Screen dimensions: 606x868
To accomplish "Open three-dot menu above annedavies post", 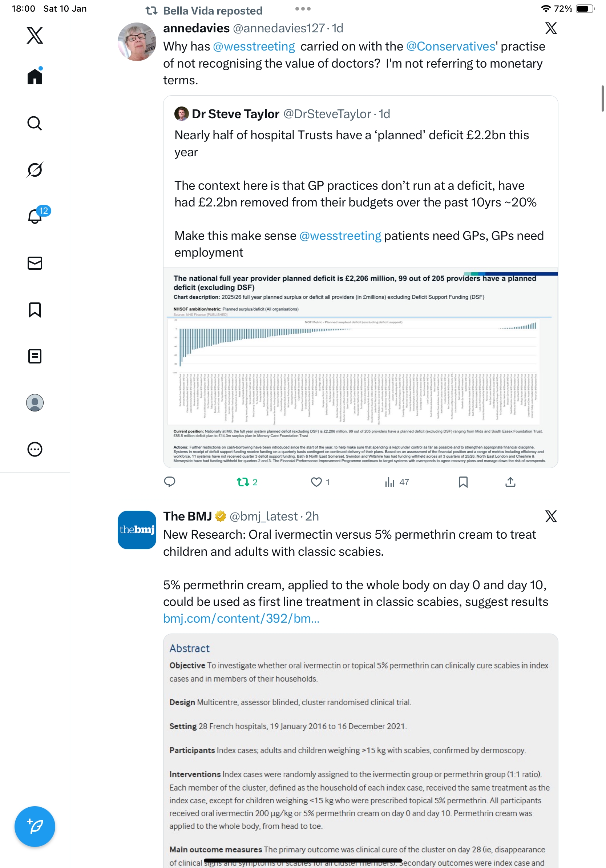I will 303,9.
